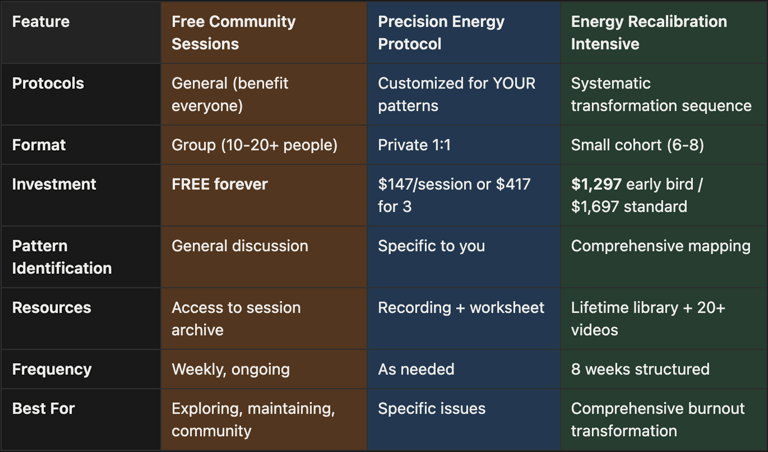Click the Resources row label
Image resolution: width=768 pixels, height=452 pixels.
coord(51,308)
